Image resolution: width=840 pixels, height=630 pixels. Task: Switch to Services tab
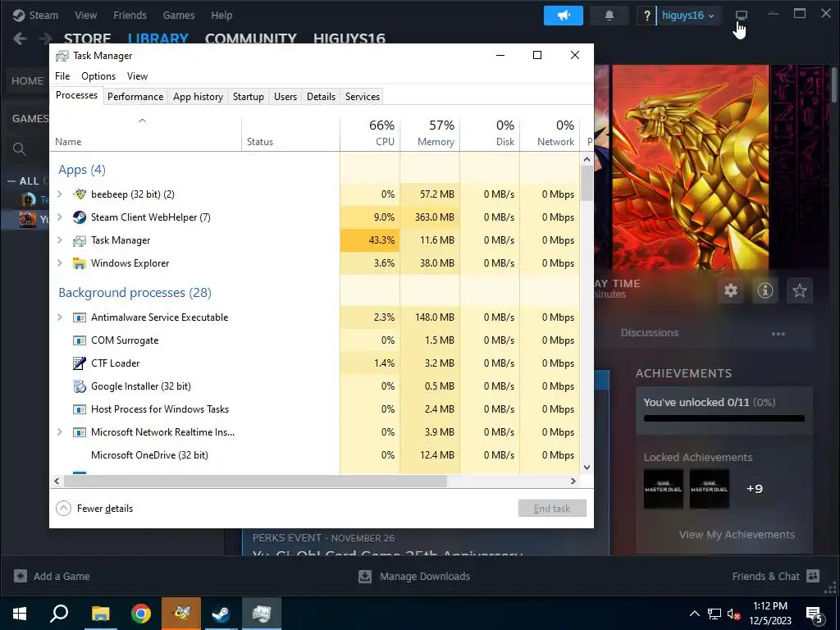[362, 97]
